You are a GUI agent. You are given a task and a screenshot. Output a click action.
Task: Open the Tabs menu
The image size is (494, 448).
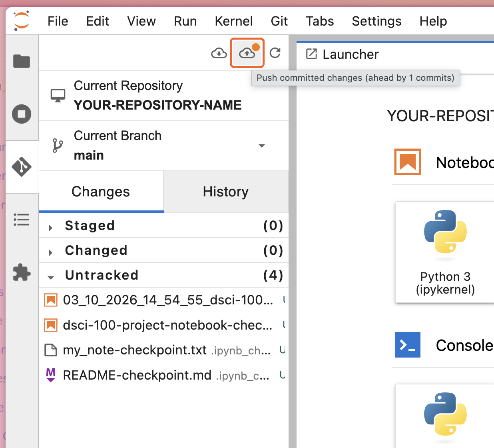[x=320, y=21]
